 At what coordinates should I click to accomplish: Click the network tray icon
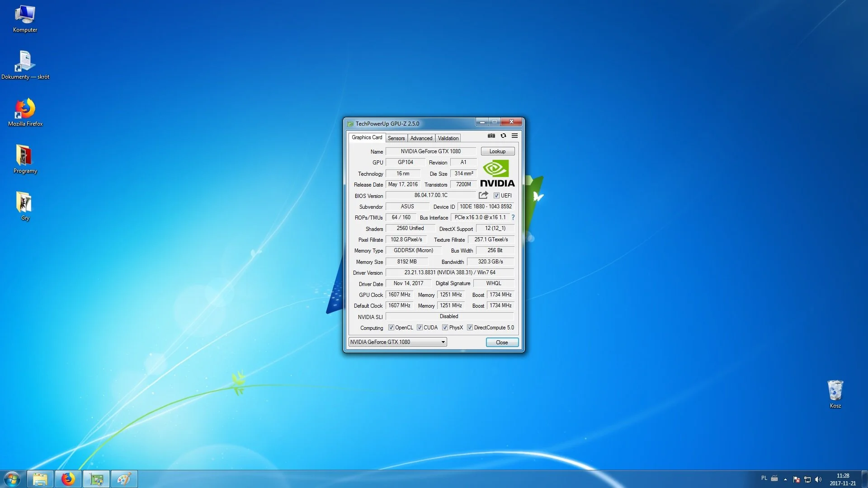[x=807, y=479]
